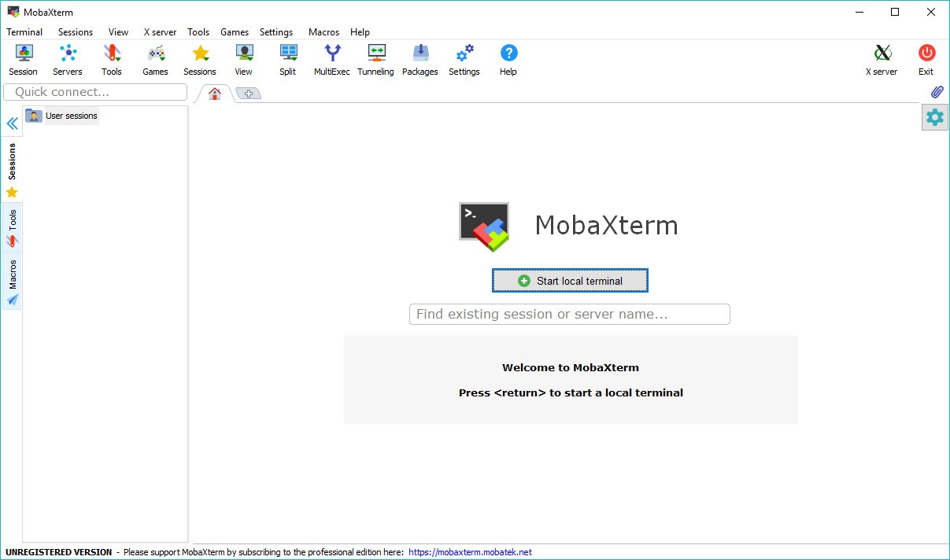Click the Exit power icon
The height and width of the screenshot is (560, 950).
[926, 60]
